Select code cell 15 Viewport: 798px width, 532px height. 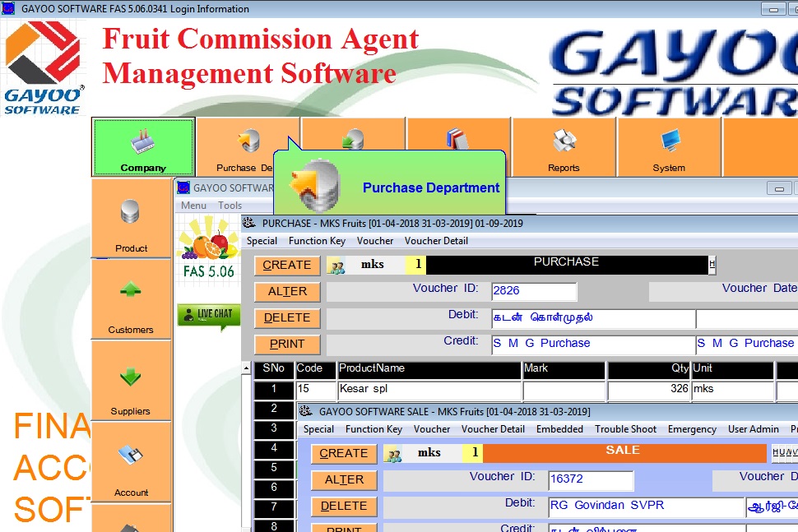pos(316,390)
